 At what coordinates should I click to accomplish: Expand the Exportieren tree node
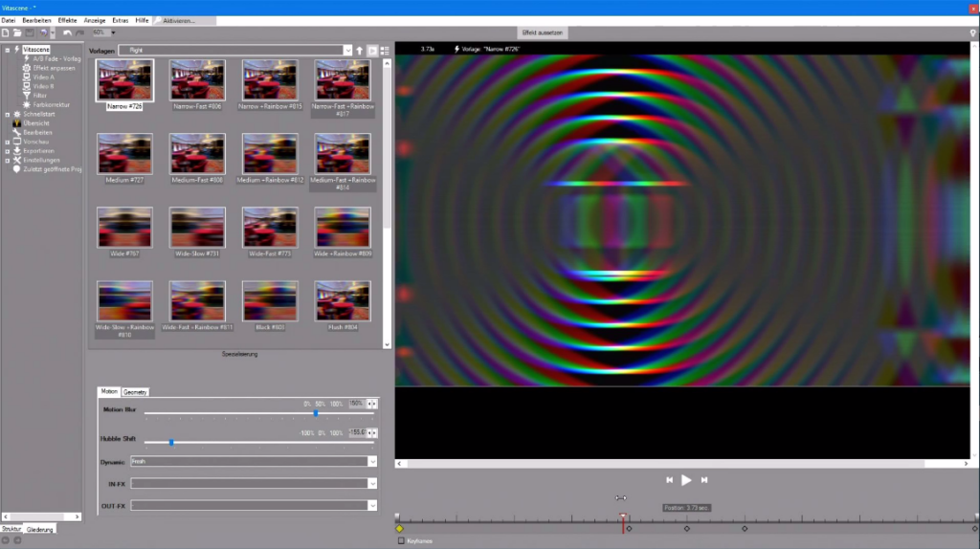tap(7, 150)
